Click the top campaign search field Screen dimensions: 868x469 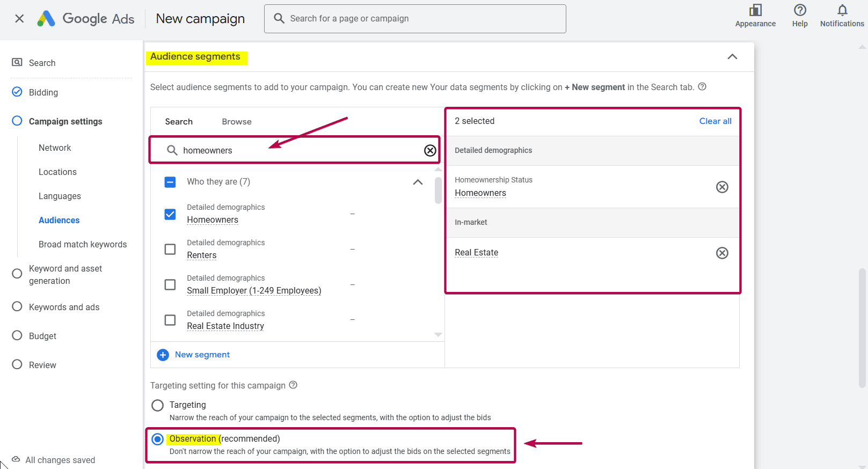tap(414, 19)
